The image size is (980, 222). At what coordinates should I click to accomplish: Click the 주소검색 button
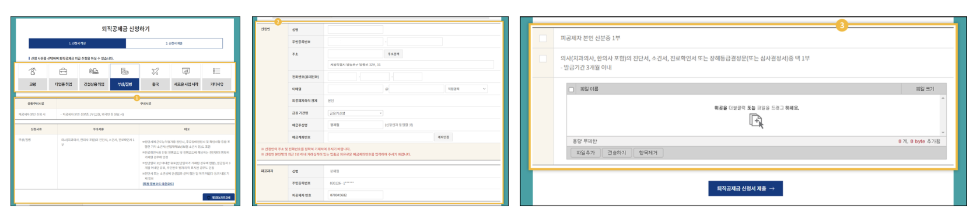[394, 54]
